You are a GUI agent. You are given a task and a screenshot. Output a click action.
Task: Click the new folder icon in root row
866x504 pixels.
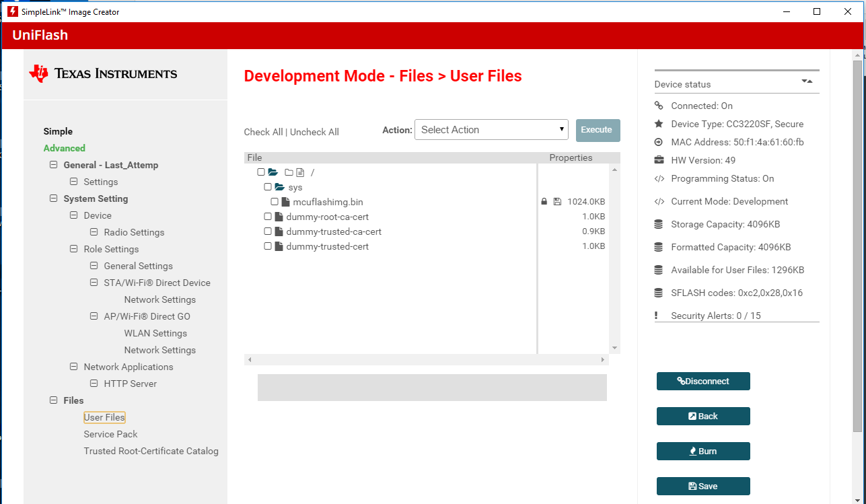pyautogui.click(x=289, y=172)
